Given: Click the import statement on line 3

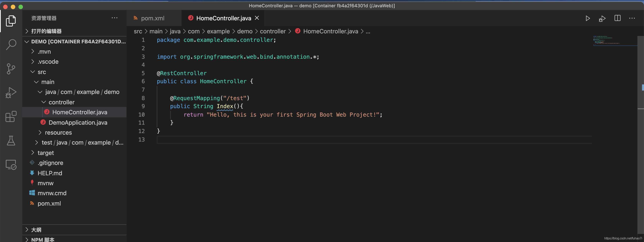Looking at the screenshot, I should click(238, 57).
